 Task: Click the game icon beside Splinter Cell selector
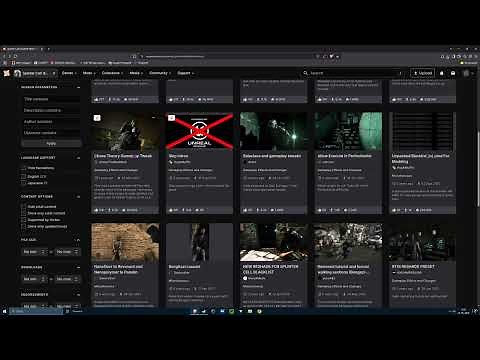pos(17,73)
